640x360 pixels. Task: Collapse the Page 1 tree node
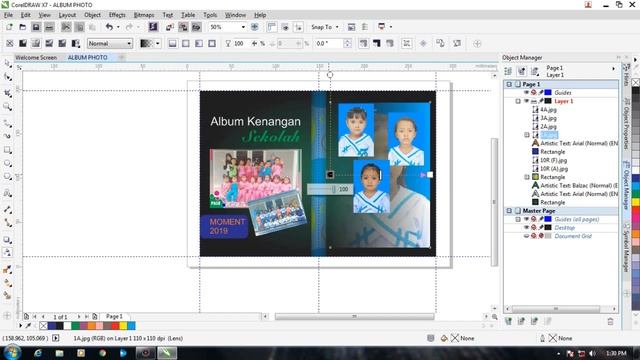[x=509, y=84]
